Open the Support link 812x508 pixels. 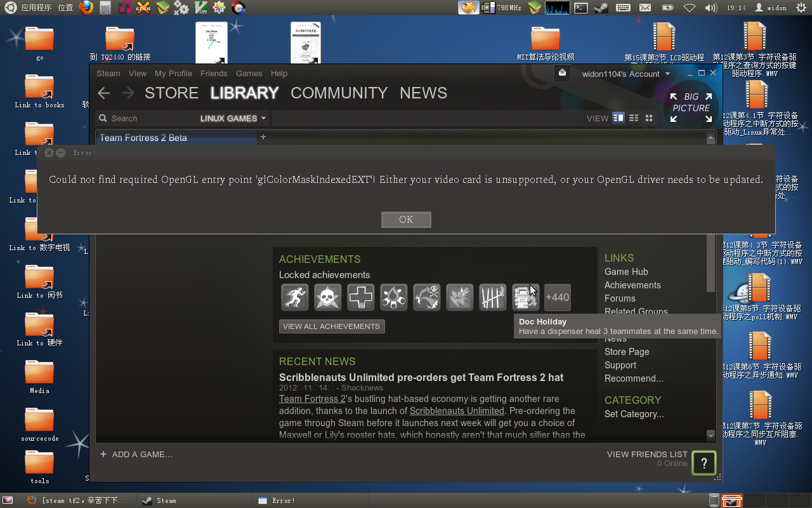pos(620,365)
